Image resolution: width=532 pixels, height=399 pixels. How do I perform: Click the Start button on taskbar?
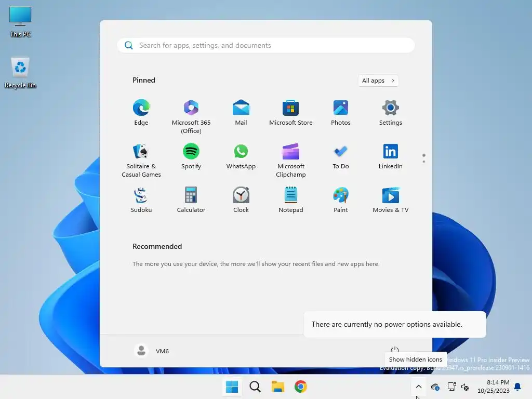(x=232, y=387)
